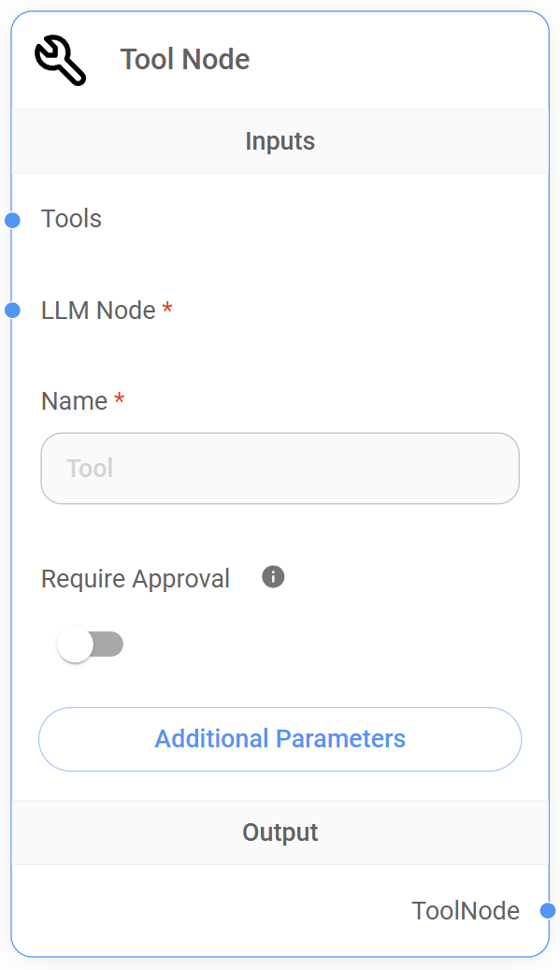The height and width of the screenshot is (970, 560).
Task: Focus the Name text field
Action: [x=280, y=469]
